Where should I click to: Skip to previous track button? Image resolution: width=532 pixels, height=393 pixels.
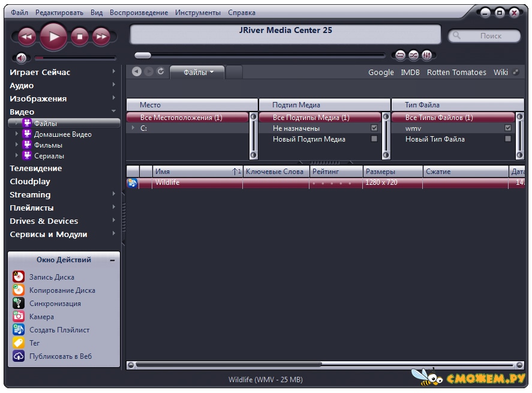[27, 37]
